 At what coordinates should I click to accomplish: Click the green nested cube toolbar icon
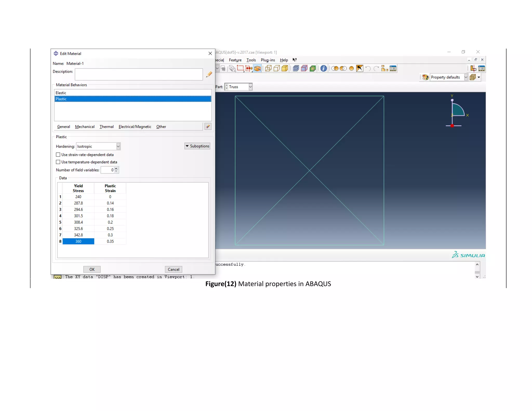tap(313, 68)
